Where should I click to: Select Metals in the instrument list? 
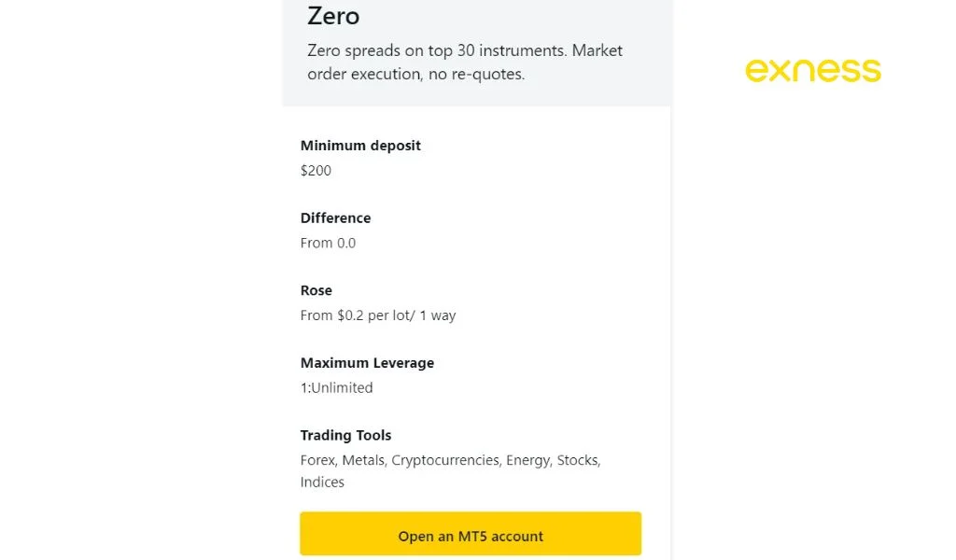(364, 460)
